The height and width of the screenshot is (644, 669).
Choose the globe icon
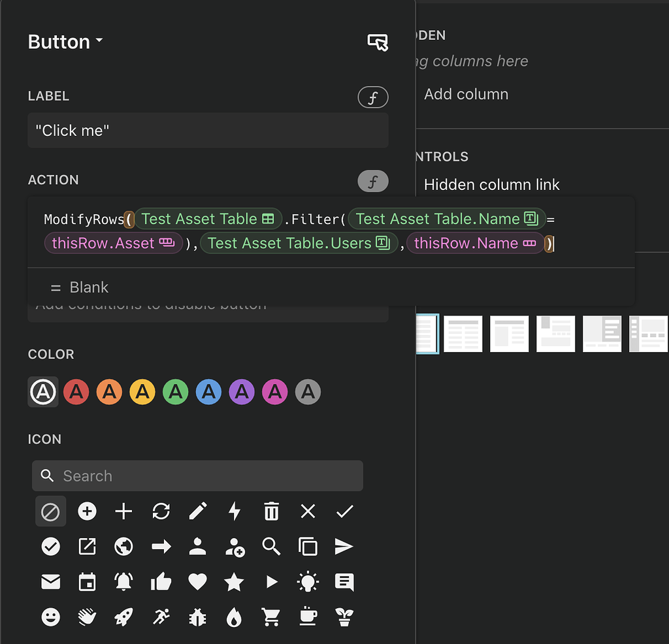click(x=123, y=546)
